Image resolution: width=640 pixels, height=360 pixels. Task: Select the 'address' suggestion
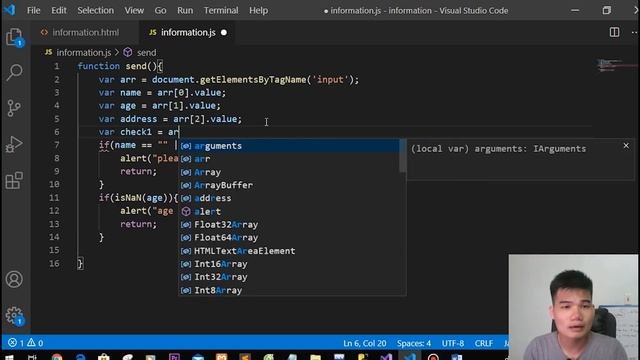(289, 198)
